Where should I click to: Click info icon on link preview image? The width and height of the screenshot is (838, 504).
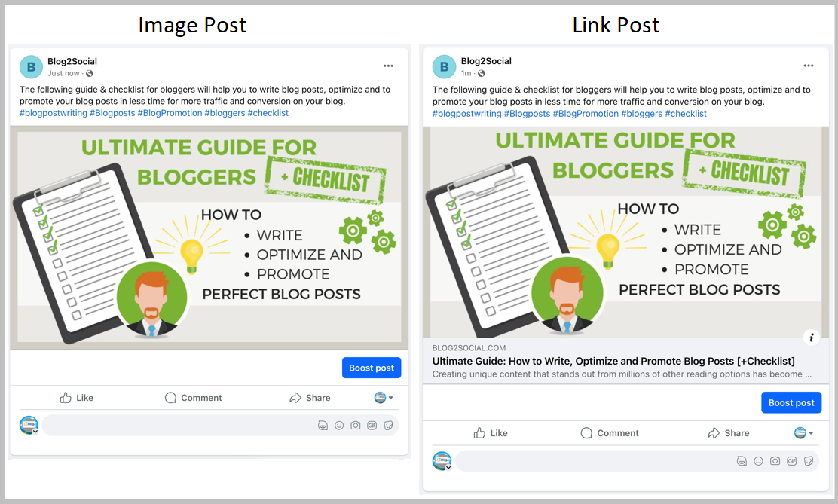click(x=812, y=338)
